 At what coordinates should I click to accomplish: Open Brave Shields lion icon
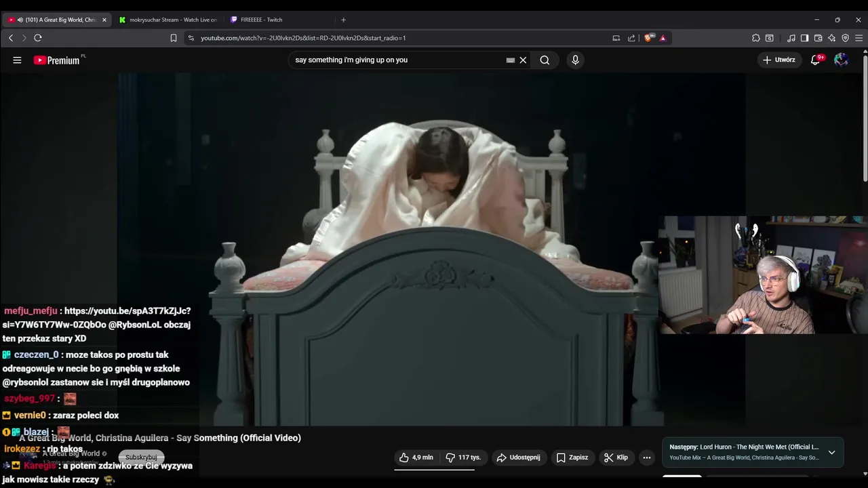649,38
